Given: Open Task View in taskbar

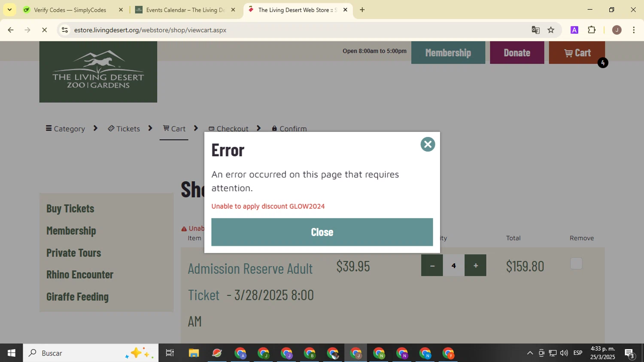Looking at the screenshot, I should click(x=170, y=353).
